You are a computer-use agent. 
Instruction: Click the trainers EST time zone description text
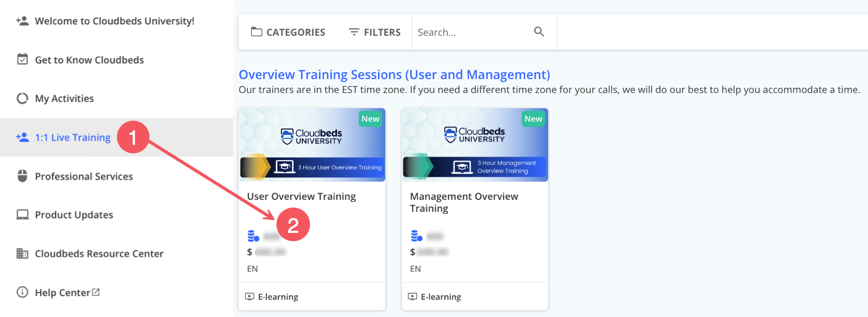[x=550, y=90]
